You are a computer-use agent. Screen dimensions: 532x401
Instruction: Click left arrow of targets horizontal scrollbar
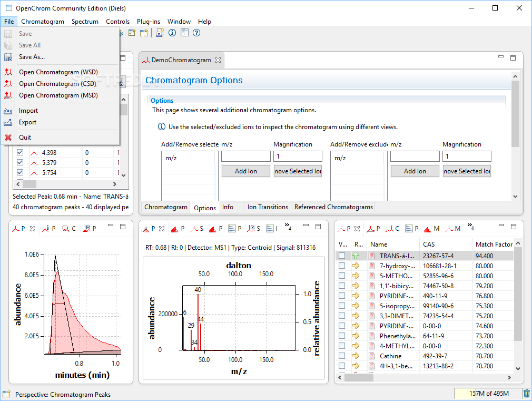(x=340, y=377)
